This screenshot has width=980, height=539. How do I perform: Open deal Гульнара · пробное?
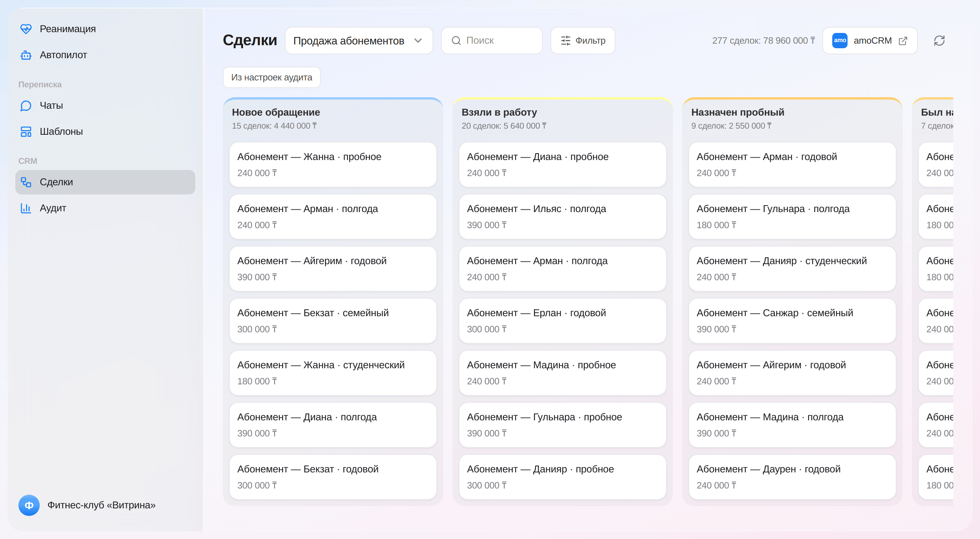point(563,425)
